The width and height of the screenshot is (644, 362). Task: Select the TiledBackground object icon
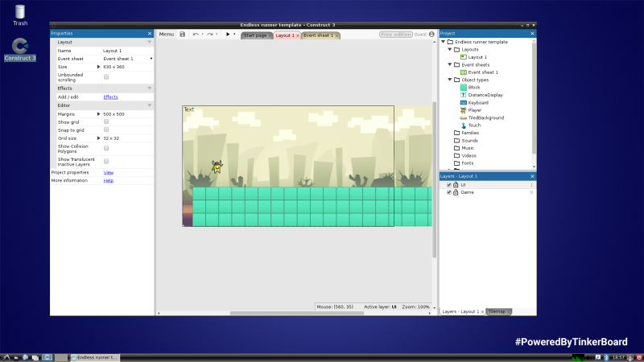[464, 117]
